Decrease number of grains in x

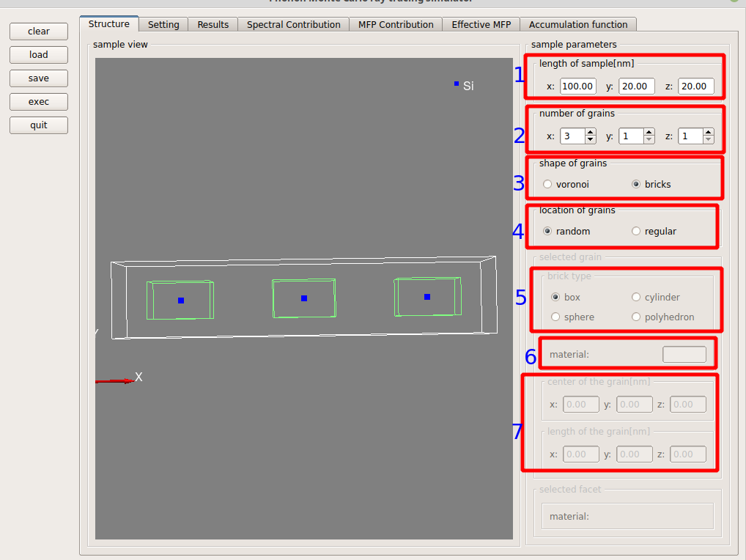590,140
